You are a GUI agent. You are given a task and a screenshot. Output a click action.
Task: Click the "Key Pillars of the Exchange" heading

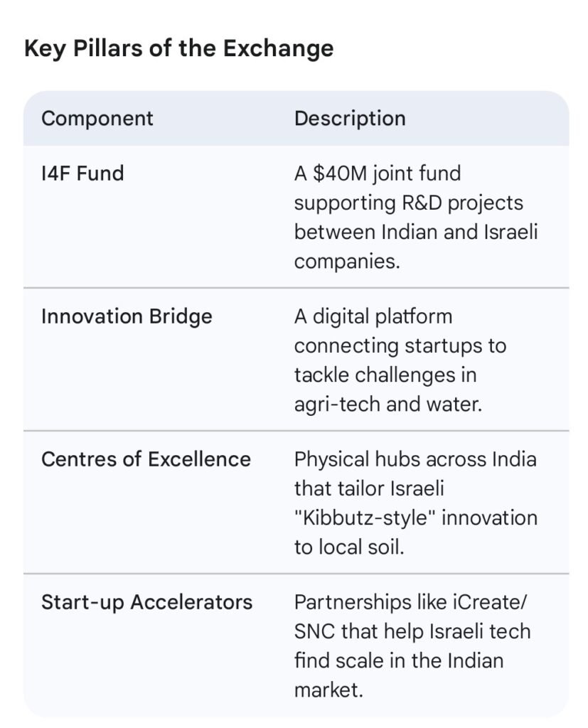click(178, 48)
